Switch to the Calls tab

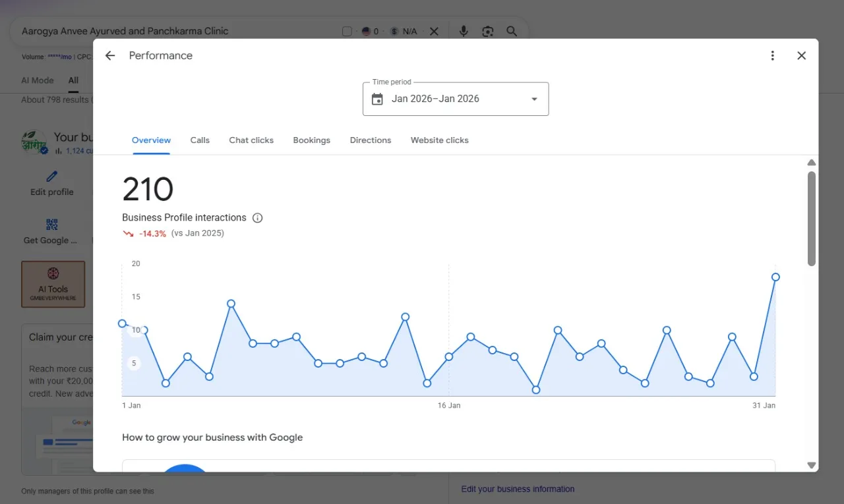click(x=200, y=140)
